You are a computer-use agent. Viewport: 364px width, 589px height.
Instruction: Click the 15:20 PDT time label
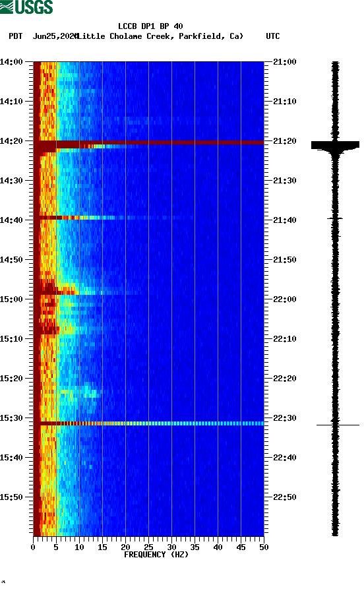point(11,379)
